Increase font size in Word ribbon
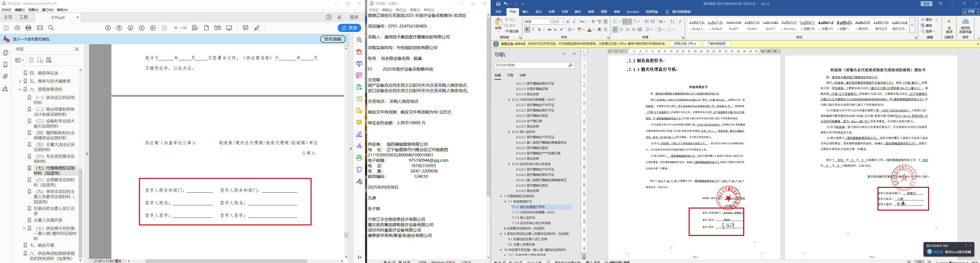 pyautogui.click(x=568, y=22)
